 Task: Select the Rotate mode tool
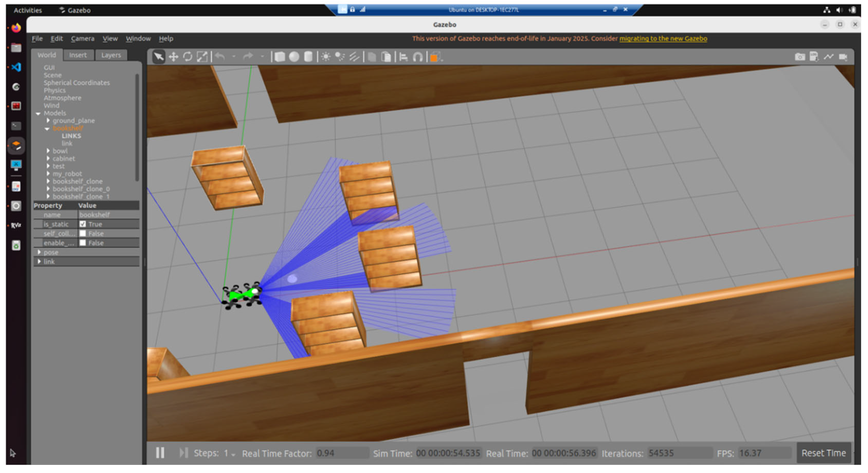click(x=188, y=57)
